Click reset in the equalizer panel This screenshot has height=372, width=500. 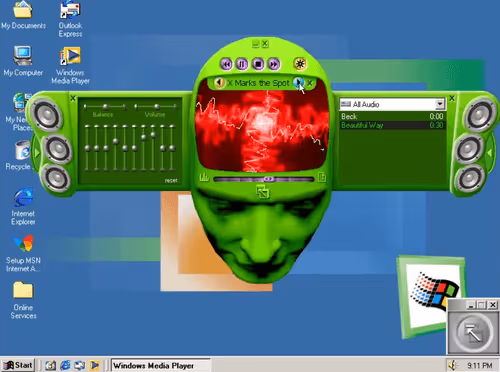[171, 180]
